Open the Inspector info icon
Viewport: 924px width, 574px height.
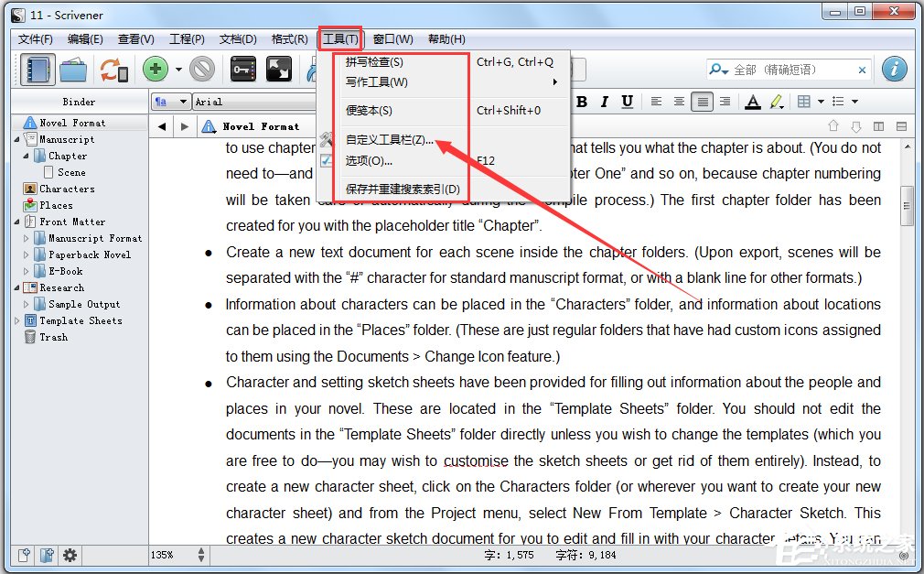pos(894,69)
